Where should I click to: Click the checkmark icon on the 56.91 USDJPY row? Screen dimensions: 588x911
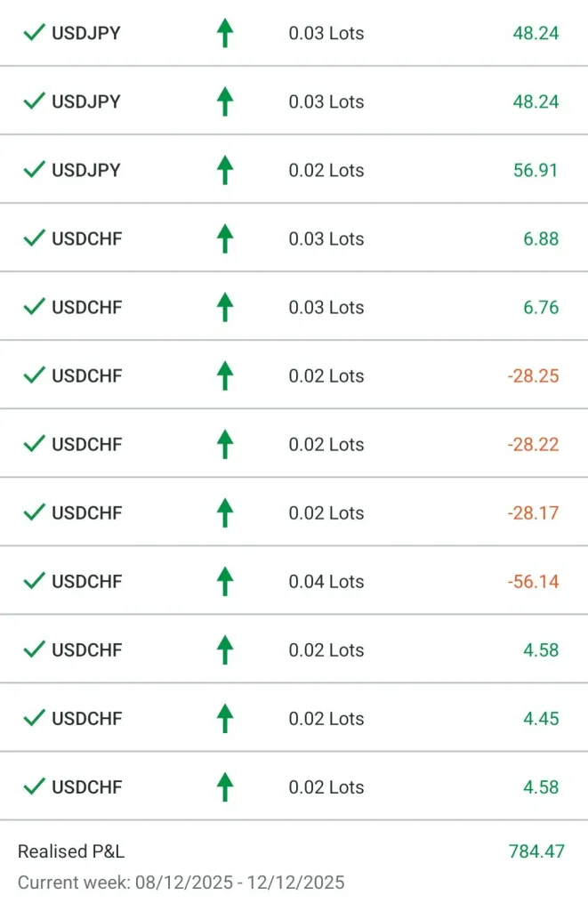coord(34,170)
